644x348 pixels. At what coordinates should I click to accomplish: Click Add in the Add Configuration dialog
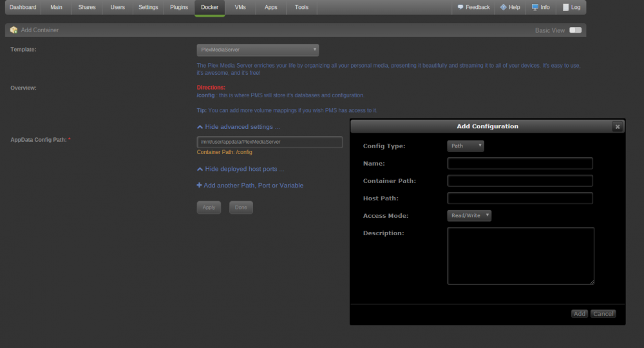pyautogui.click(x=579, y=313)
